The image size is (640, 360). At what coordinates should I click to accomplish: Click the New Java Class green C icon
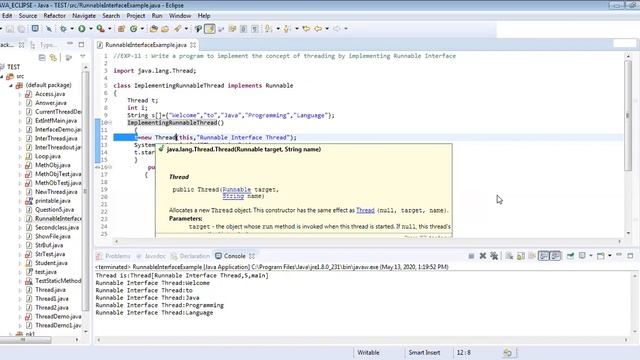coord(133,29)
